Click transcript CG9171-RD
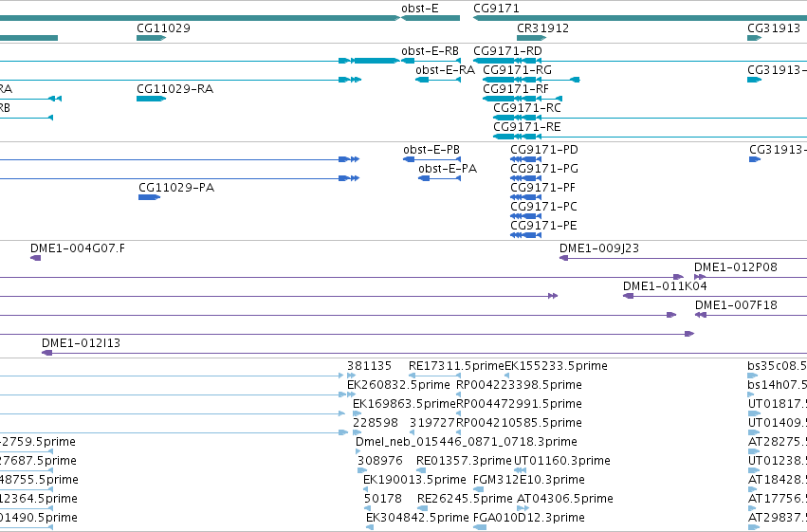 tap(507, 51)
